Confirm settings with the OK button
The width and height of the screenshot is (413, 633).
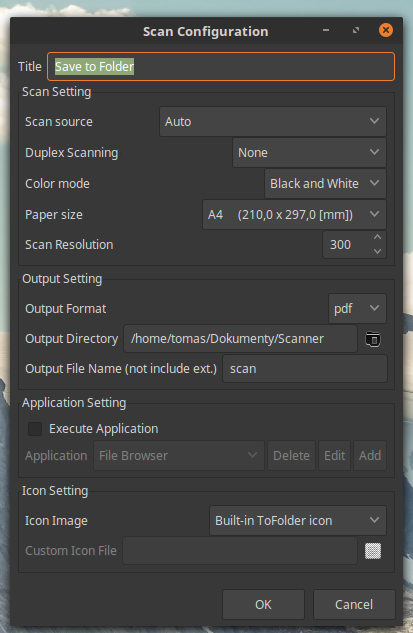263,604
